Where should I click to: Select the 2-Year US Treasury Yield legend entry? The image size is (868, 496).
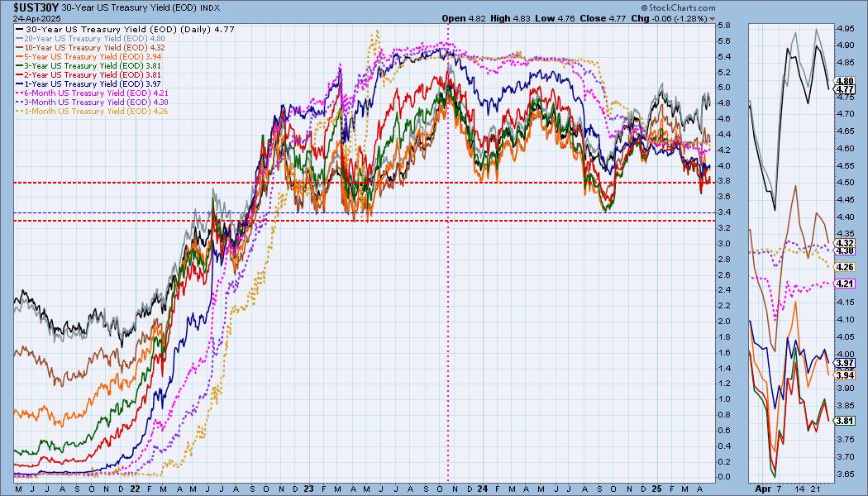[x=88, y=74]
